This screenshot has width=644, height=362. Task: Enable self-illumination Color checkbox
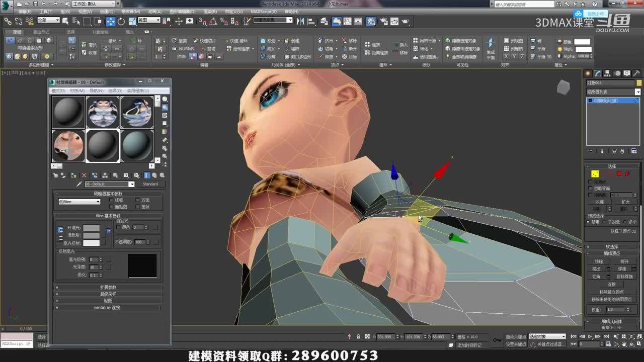tap(118, 227)
